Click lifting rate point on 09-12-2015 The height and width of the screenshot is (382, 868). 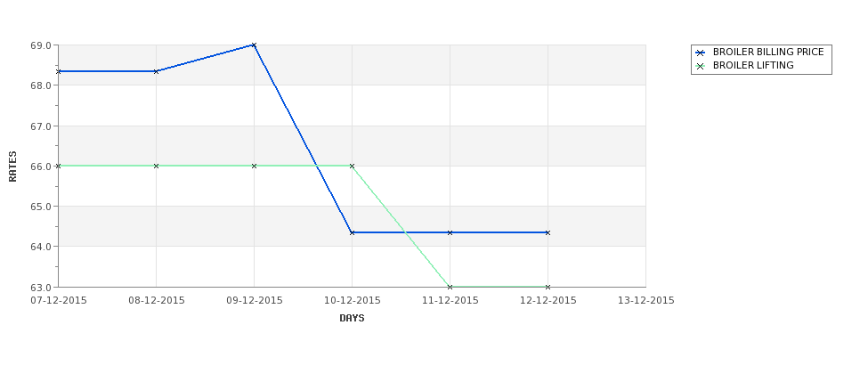click(254, 167)
